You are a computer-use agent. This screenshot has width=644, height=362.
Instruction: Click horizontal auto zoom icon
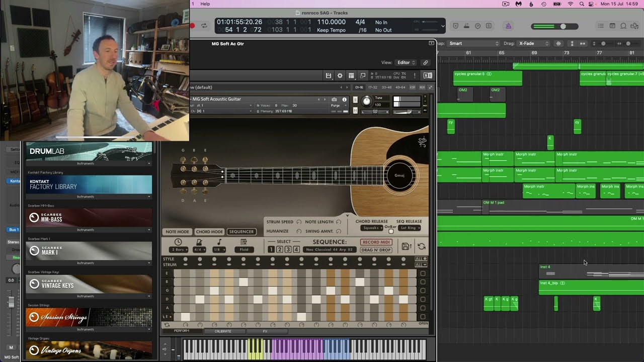[x=583, y=44]
